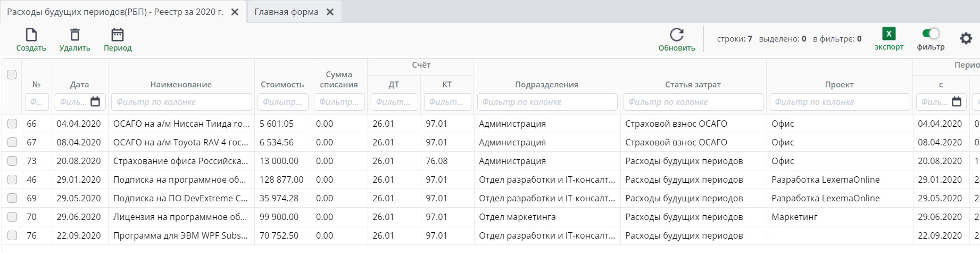Click the Refresh icon
The image size is (980, 253).
coord(677,35)
